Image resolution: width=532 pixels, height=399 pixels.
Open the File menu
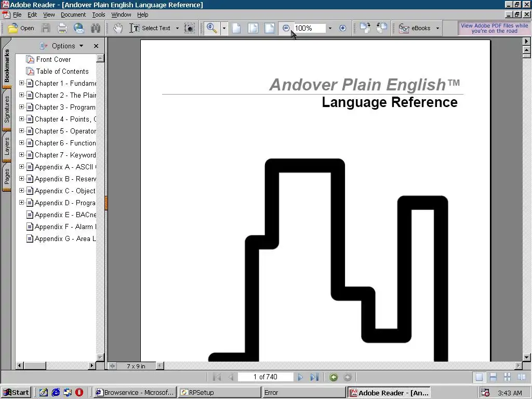coord(17,15)
